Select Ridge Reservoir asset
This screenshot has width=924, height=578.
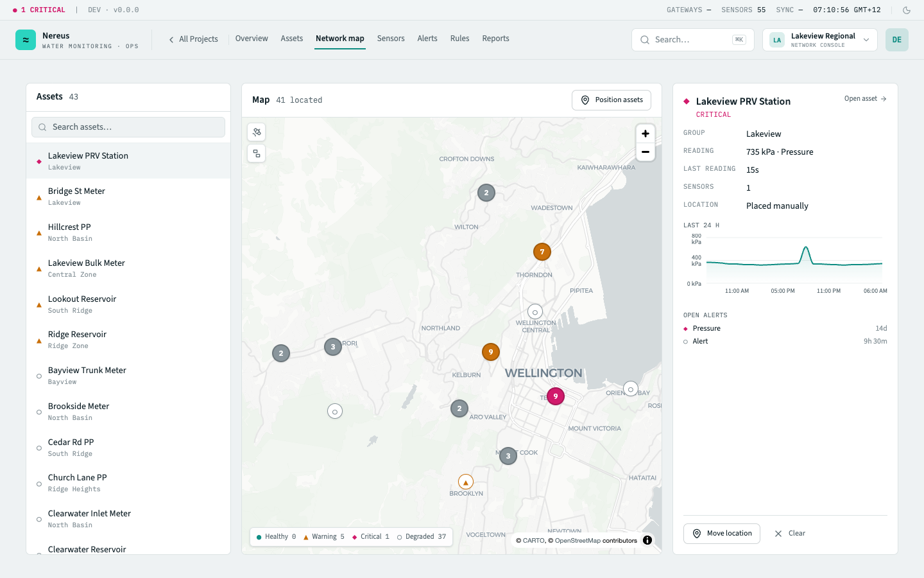point(128,340)
